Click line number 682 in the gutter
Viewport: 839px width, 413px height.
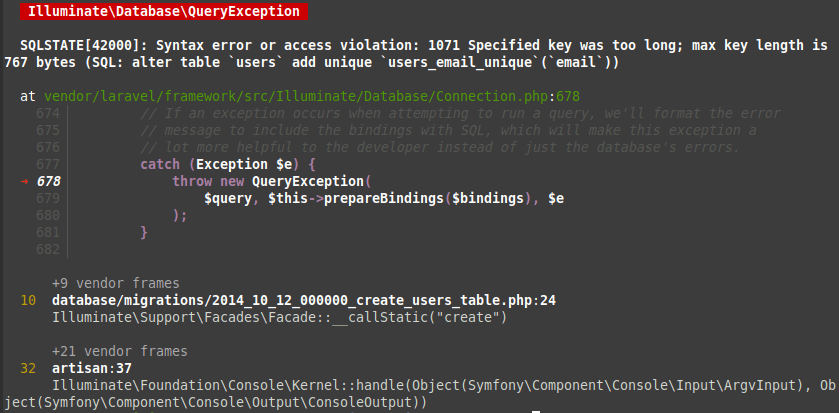click(x=48, y=250)
